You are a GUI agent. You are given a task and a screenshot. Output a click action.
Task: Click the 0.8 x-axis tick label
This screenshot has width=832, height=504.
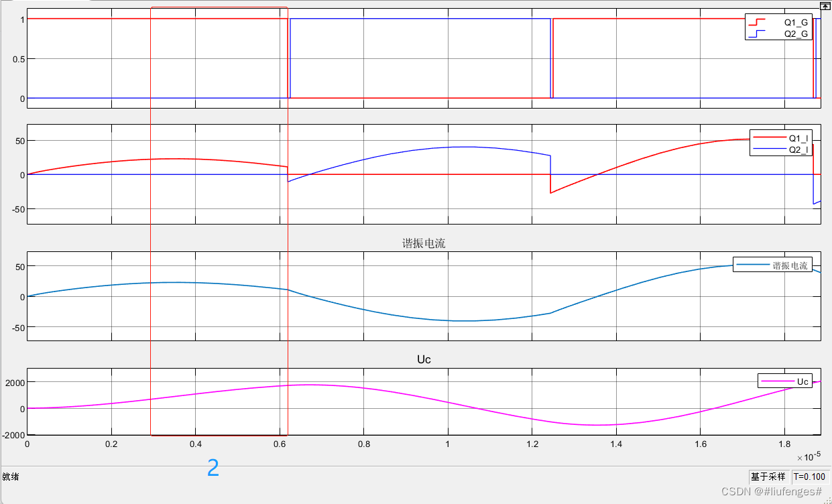[x=364, y=444]
